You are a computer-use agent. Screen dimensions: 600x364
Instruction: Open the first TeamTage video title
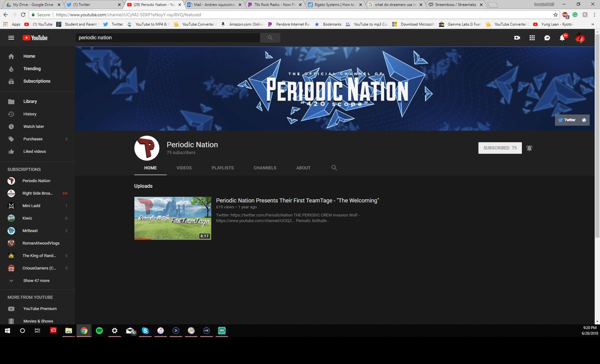[297, 200]
